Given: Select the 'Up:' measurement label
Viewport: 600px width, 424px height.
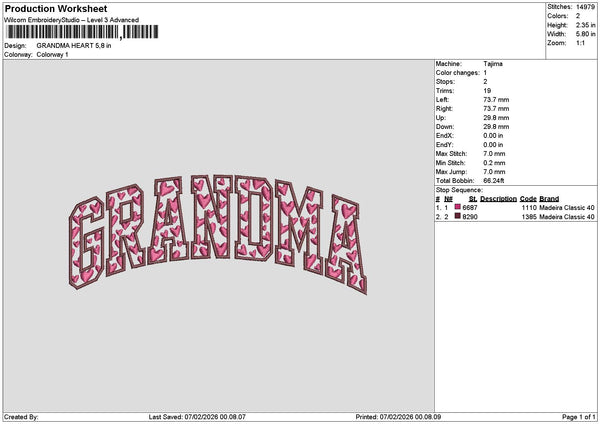Looking at the screenshot, I should [x=440, y=118].
